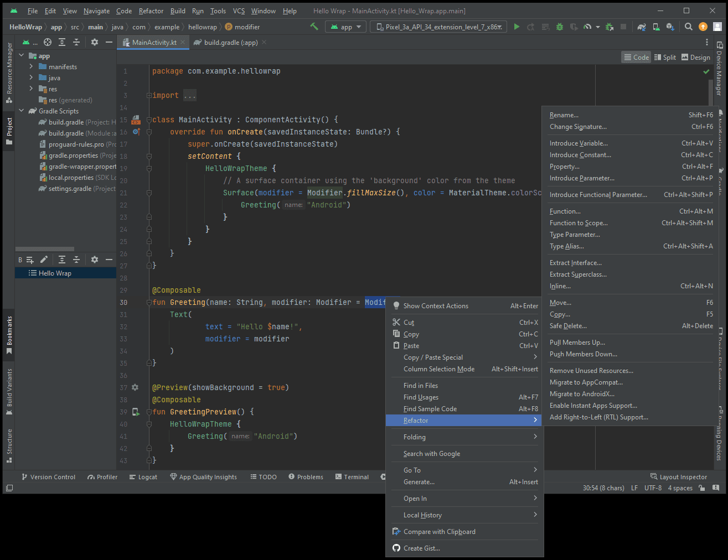Expand the manifests folder in tree
This screenshot has width=728, height=560.
31,66
